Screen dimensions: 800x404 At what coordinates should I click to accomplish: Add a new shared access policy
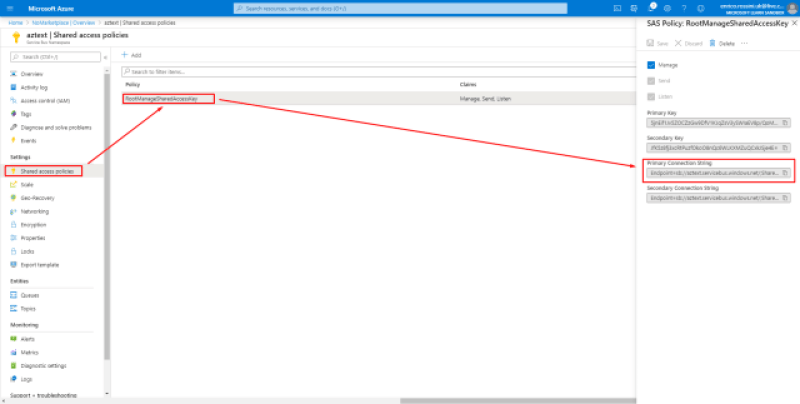(131, 55)
